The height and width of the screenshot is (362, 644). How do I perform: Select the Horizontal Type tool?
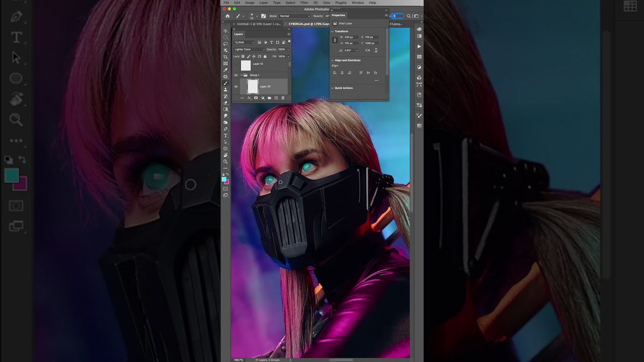[225, 136]
